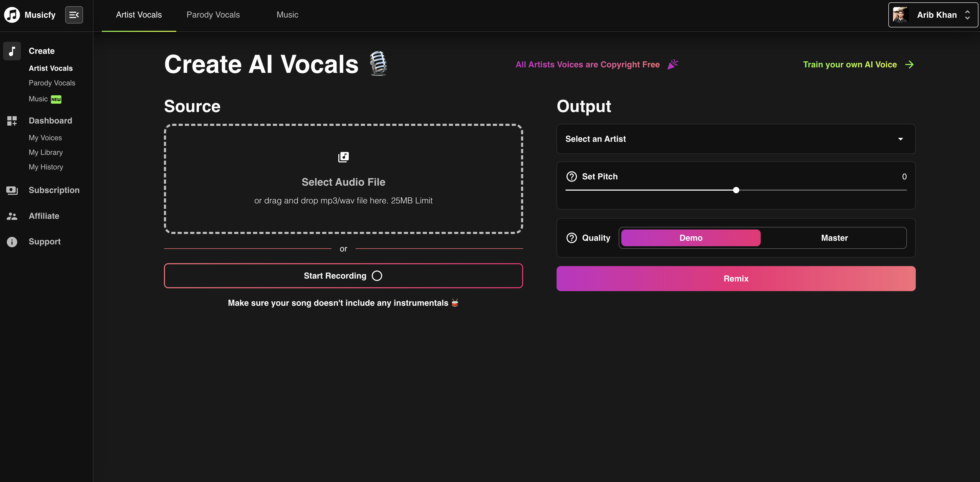Click Parody Vocals tab
The height and width of the screenshot is (482, 980).
click(x=213, y=14)
